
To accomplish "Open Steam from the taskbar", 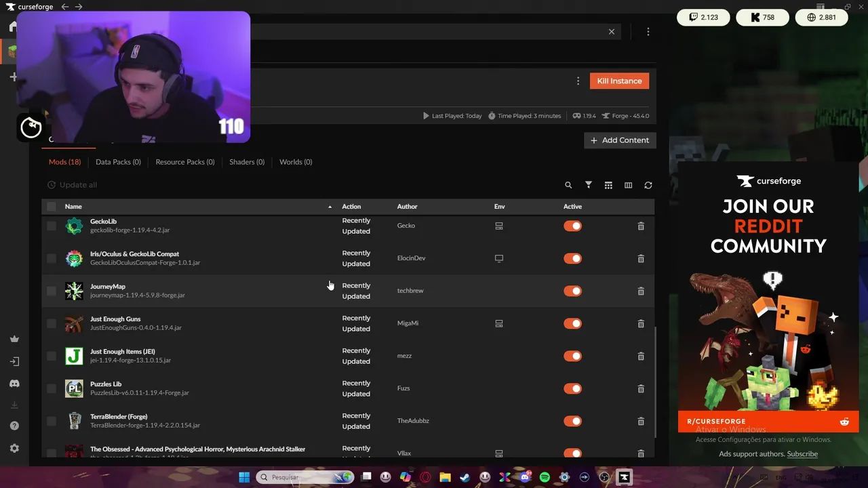I will click(x=465, y=477).
